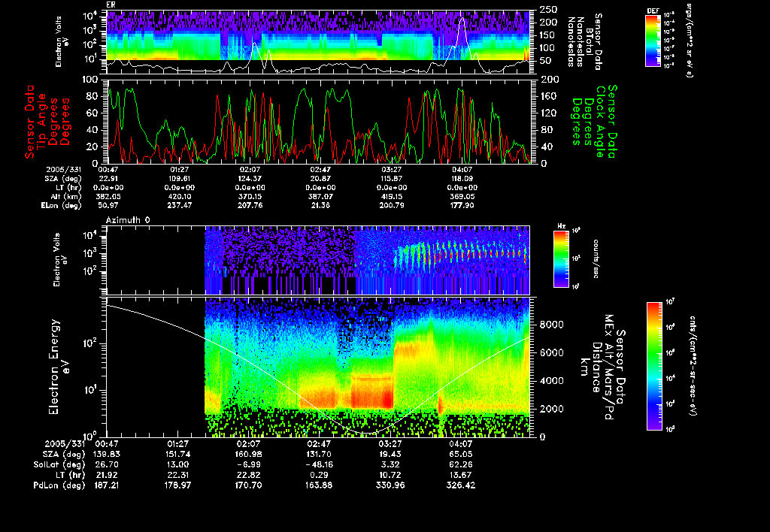Select PdLon value 178.97
This screenshot has height=532, width=770.
tap(178, 485)
